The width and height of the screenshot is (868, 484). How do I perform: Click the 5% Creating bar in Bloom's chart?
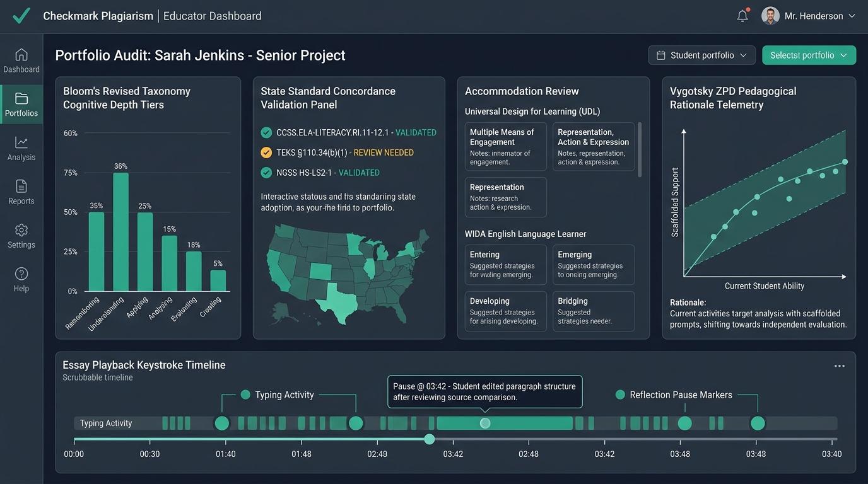click(218, 280)
